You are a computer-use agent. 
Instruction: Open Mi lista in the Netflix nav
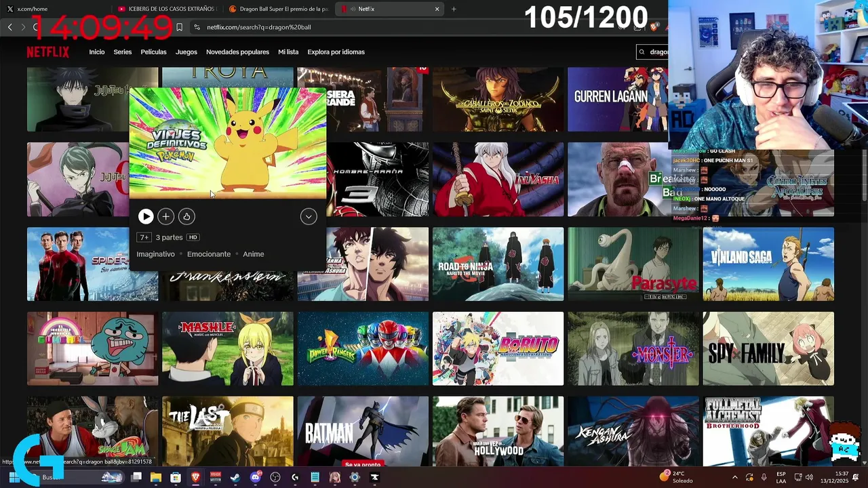click(x=288, y=52)
